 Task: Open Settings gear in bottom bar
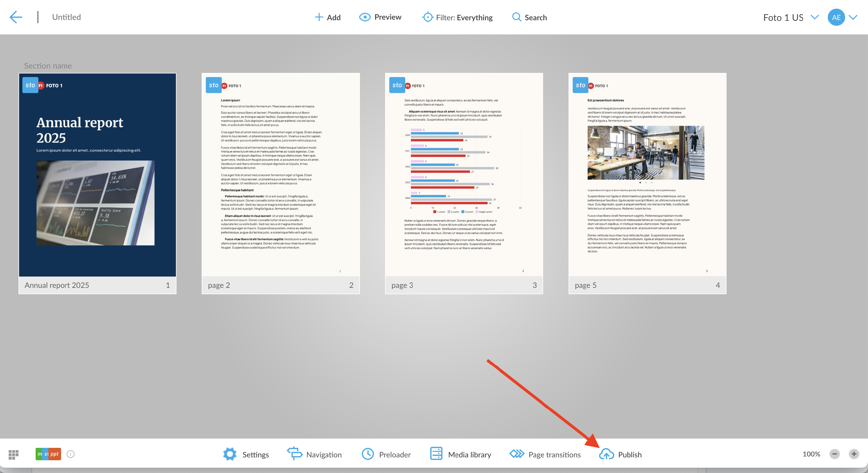point(230,454)
